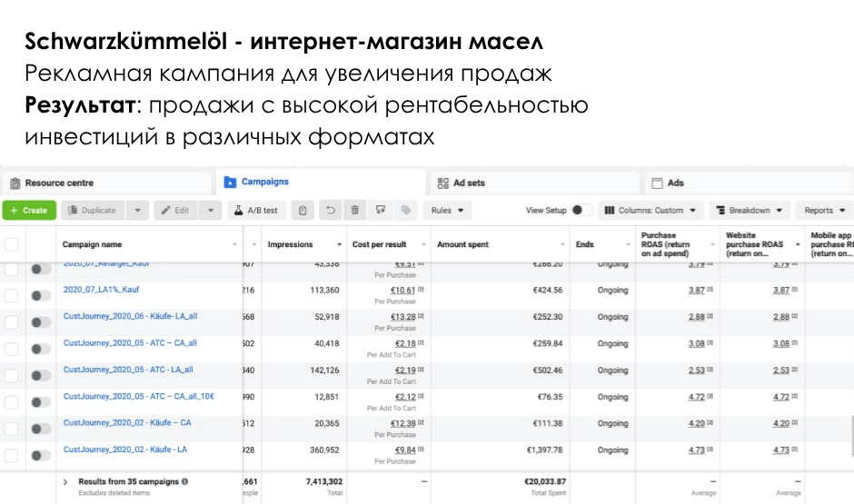
Task: Click the tag label icon
Action: tap(406, 210)
